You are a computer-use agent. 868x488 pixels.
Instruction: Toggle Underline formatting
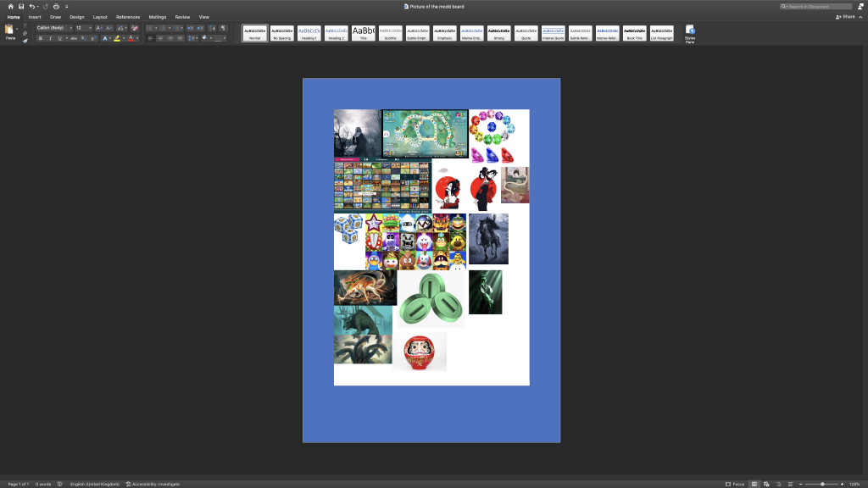tap(60, 38)
